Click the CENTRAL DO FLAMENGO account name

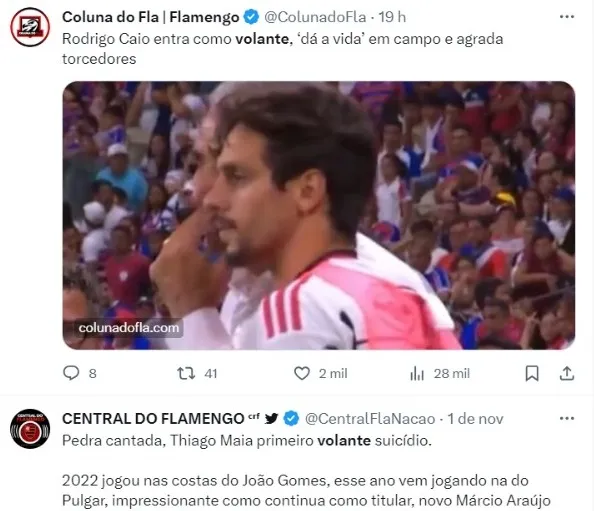click(153, 419)
